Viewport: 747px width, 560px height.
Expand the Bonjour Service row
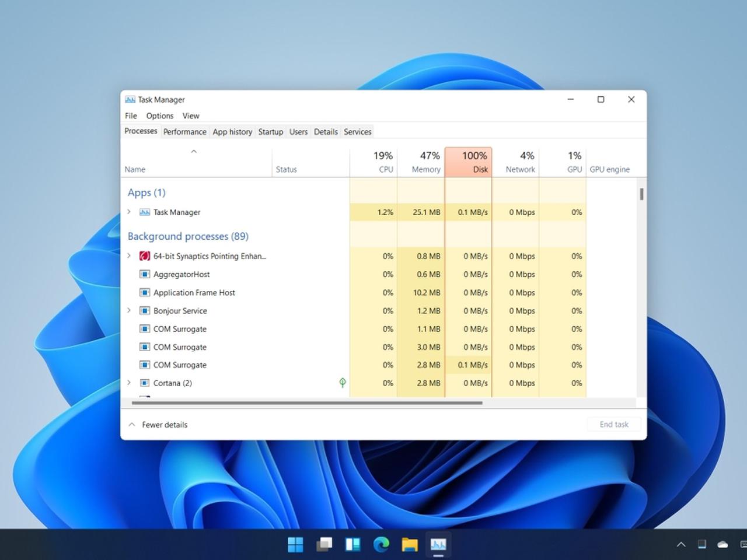(129, 310)
